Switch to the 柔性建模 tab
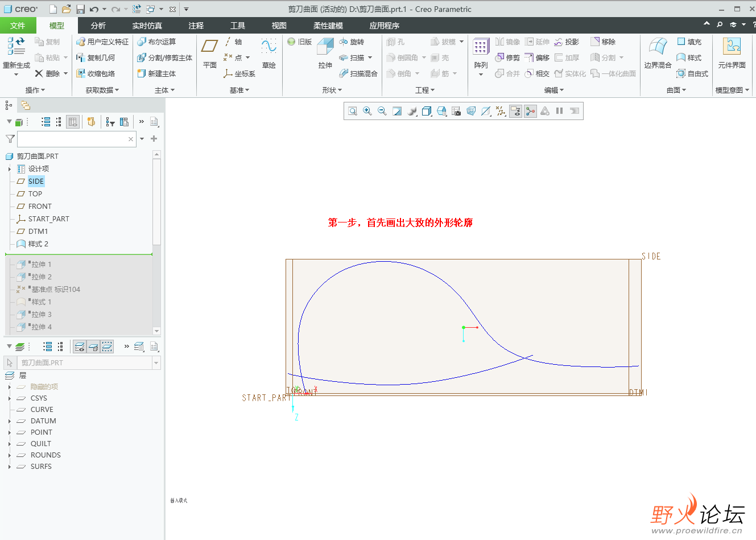Image resolution: width=756 pixels, height=540 pixels. point(328,26)
